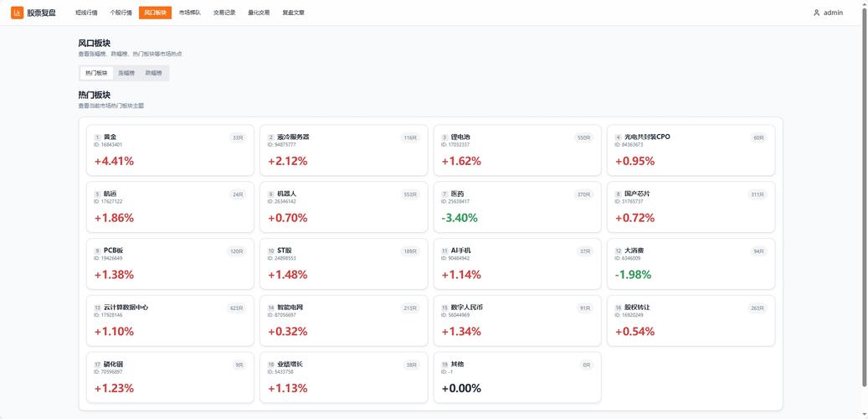Click the 120只 stock count badge
Image resolution: width=868 pixels, height=419 pixels.
click(x=236, y=251)
